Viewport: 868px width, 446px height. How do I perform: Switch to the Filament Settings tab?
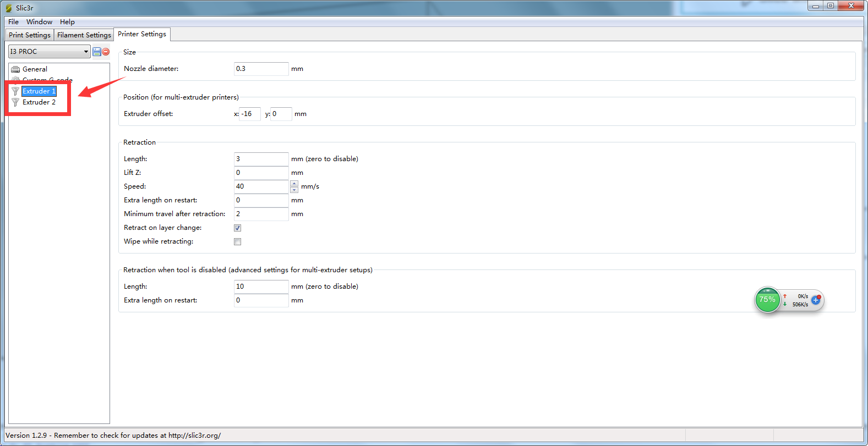tap(84, 35)
